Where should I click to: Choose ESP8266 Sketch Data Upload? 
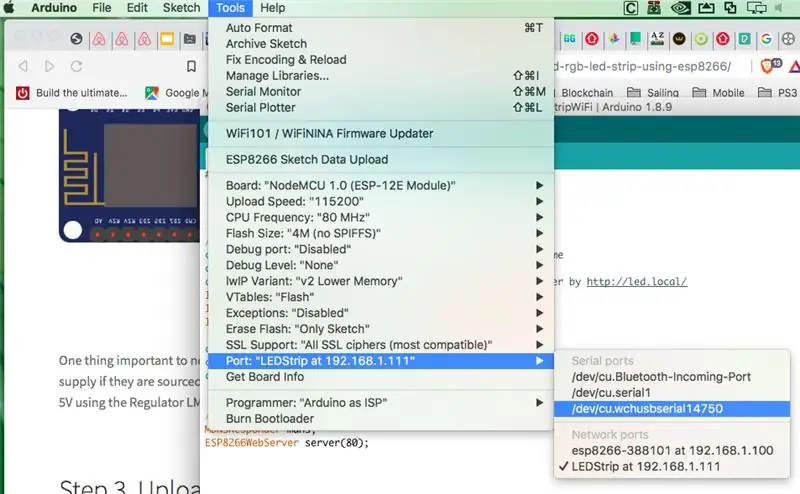[x=381, y=160]
